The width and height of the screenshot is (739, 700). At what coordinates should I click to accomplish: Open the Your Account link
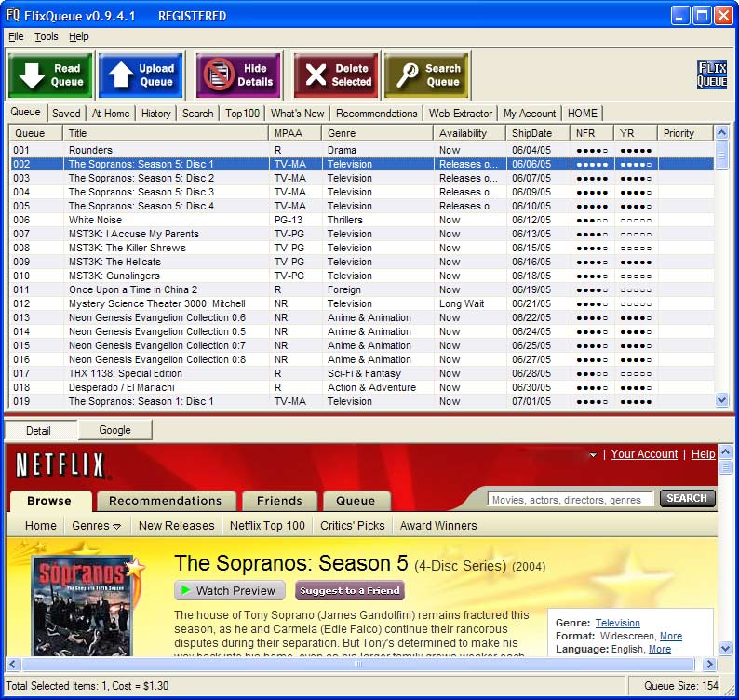(x=643, y=454)
